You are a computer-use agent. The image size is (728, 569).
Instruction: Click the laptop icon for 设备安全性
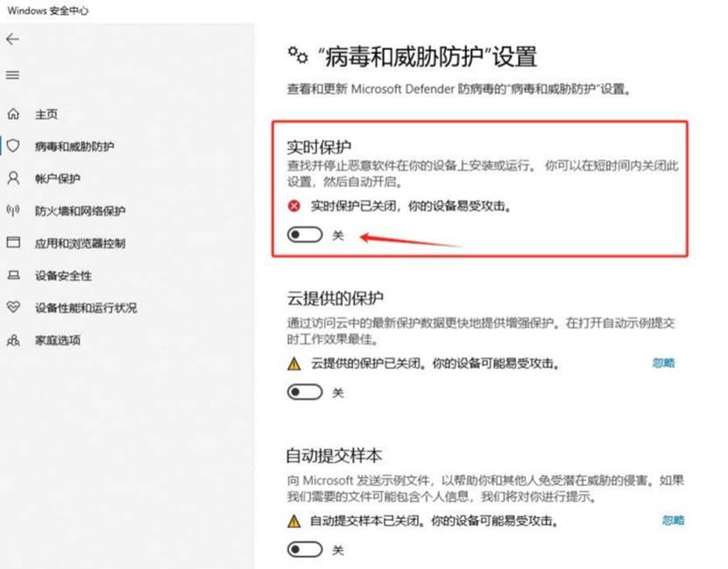click(13, 275)
